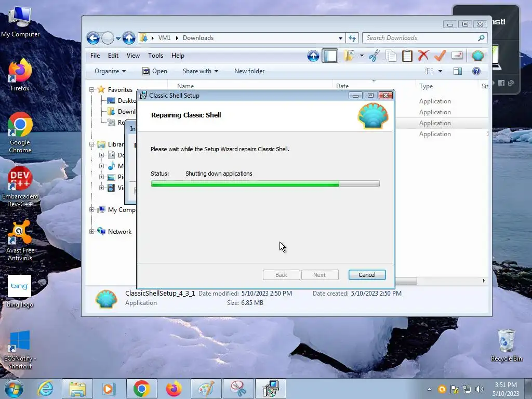Click the Avast tray notification icon
The height and width of the screenshot is (399, 532).
click(x=442, y=389)
